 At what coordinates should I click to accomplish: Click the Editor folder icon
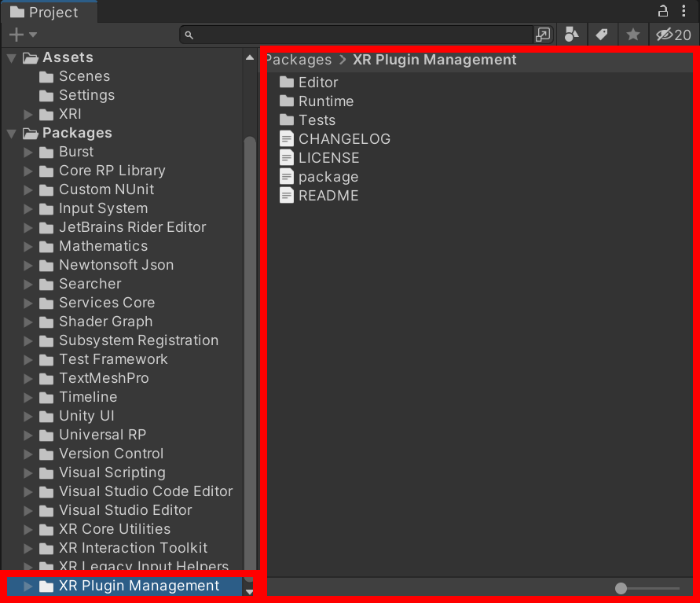287,83
